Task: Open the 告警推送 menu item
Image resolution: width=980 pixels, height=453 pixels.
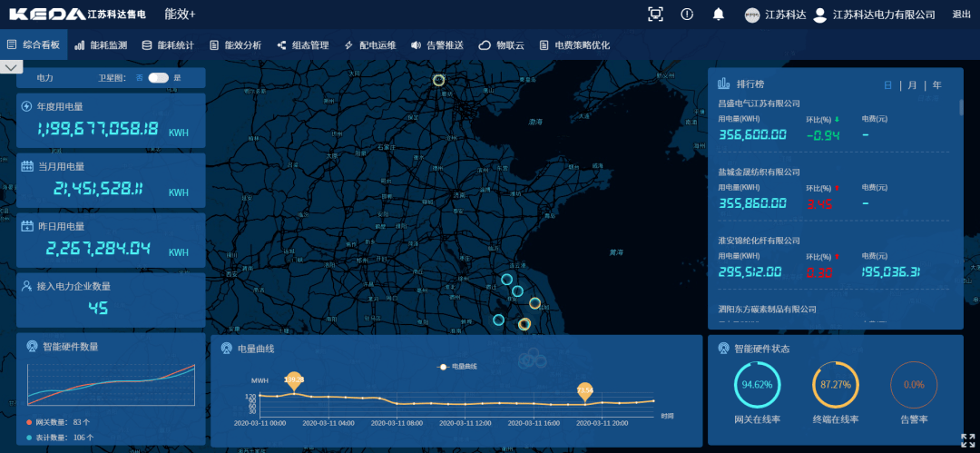Action: (x=437, y=44)
